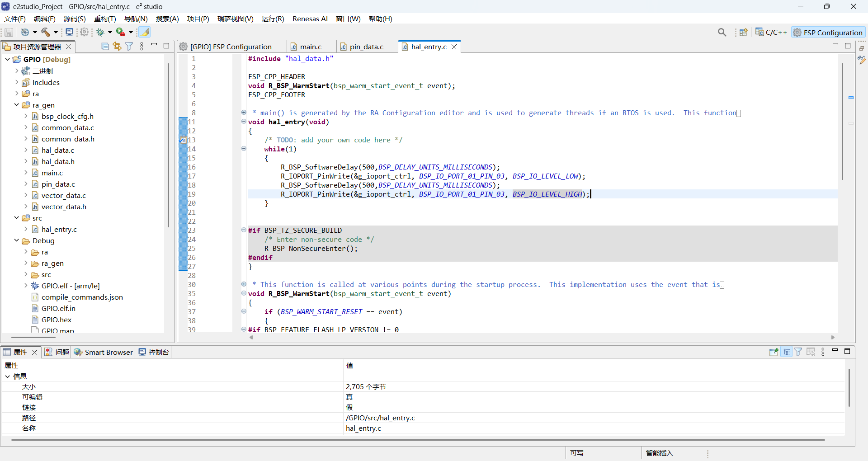
Task: Collapse the ra_gen folder in the project tree
Action: click(x=17, y=105)
